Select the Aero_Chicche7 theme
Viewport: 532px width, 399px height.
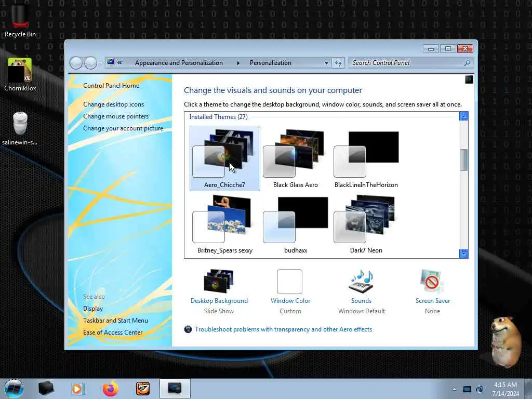[x=224, y=158]
